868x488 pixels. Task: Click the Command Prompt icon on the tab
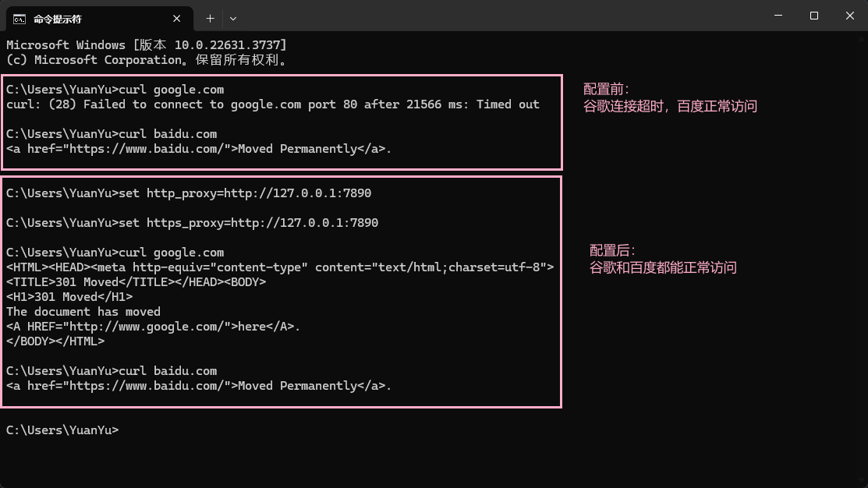click(19, 18)
